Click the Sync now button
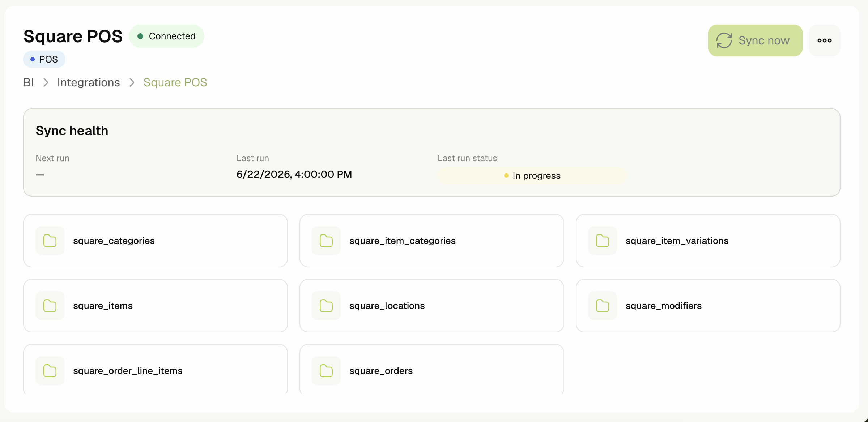The width and height of the screenshot is (868, 422). click(x=755, y=40)
